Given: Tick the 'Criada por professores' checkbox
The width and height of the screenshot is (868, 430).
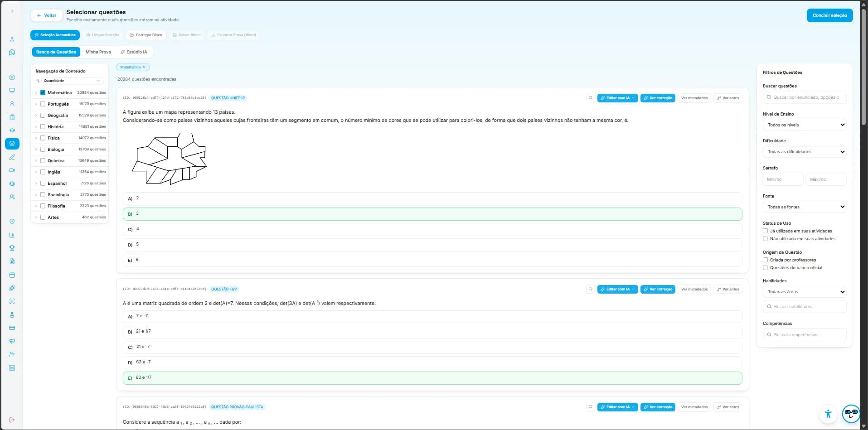Looking at the screenshot, I should [x=765, y=260].
